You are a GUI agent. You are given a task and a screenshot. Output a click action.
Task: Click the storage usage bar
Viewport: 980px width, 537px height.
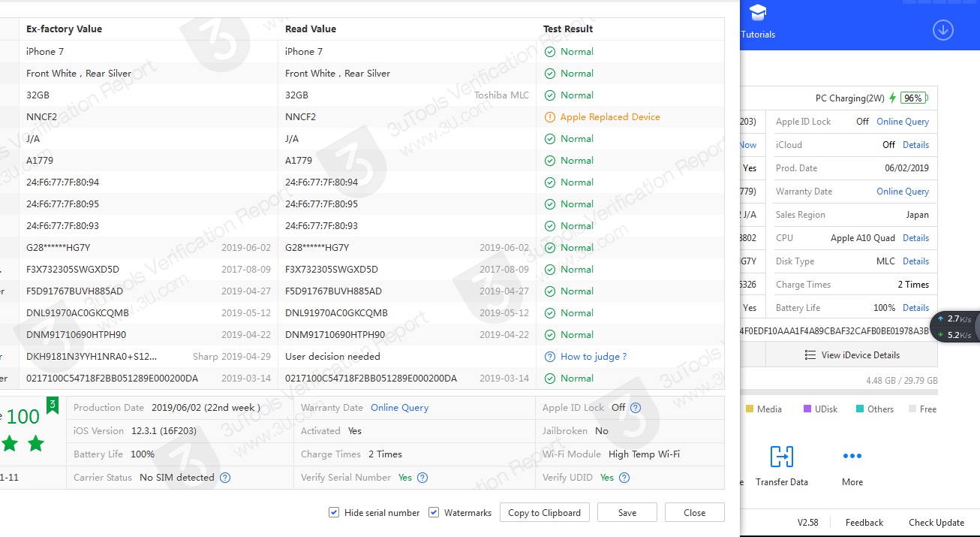[x=839, y=392]
